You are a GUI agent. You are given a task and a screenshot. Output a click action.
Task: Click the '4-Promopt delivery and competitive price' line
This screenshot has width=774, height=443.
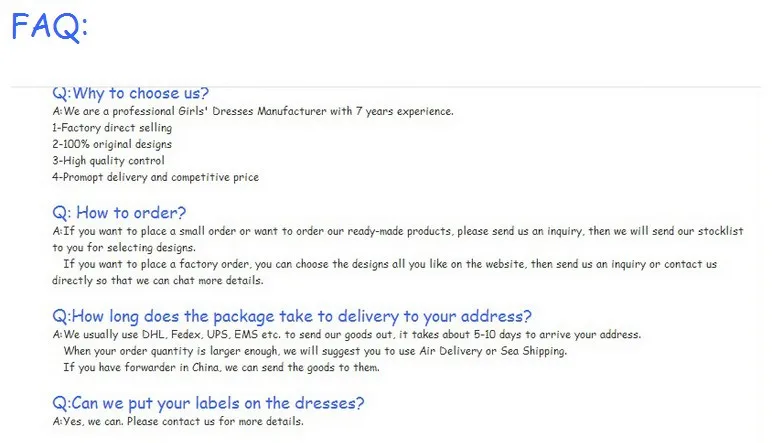click(155, 177)
